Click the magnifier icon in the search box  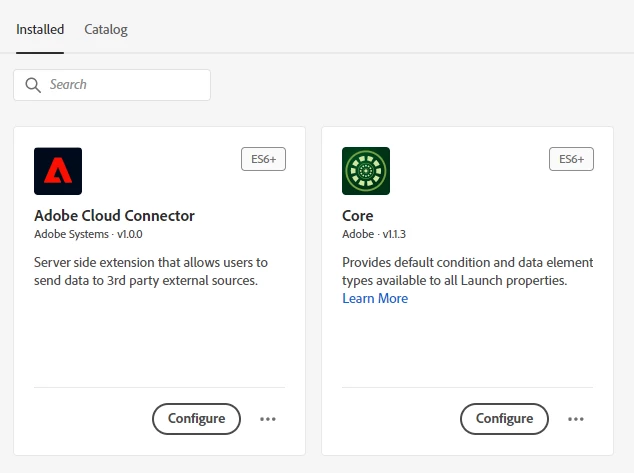point(33,85)
